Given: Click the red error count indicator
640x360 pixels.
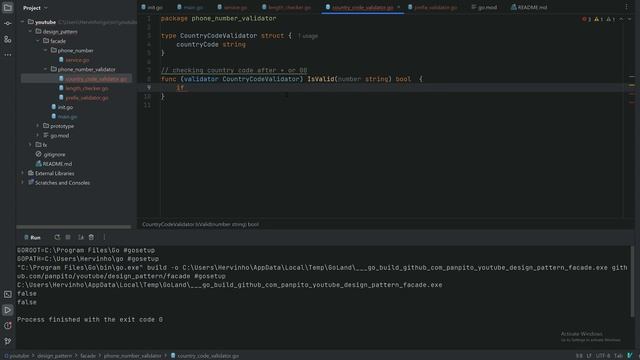Looking at the screenshot, I should [586, 19].
